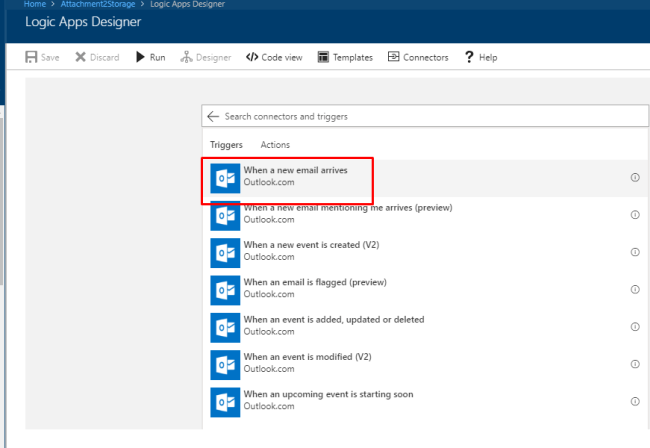Screen dimensions: 650x448
Task: Focus the Search connectors and triggers field
Action: click(x=425, y=116)
